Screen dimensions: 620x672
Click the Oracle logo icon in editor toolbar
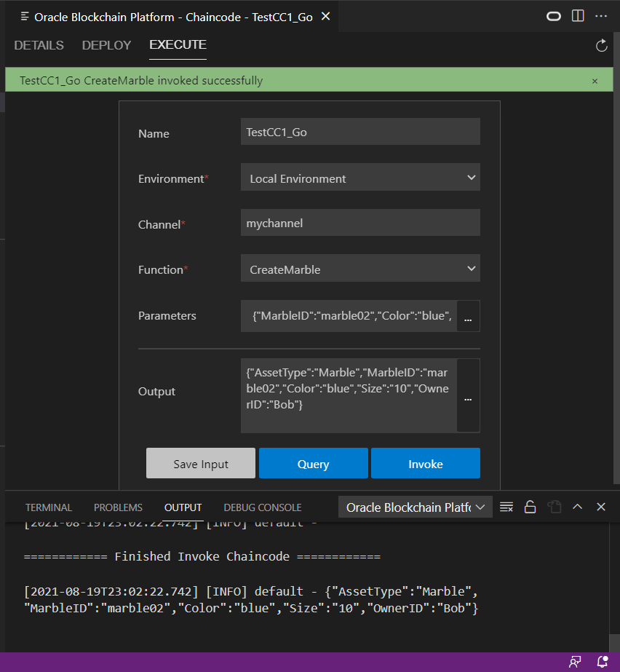(x=554, y=16)
